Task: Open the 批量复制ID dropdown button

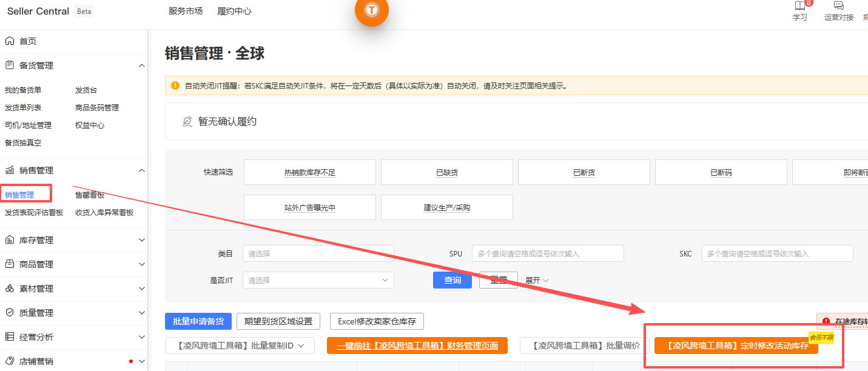Action: pyautogui.click(x=240, y=346)
